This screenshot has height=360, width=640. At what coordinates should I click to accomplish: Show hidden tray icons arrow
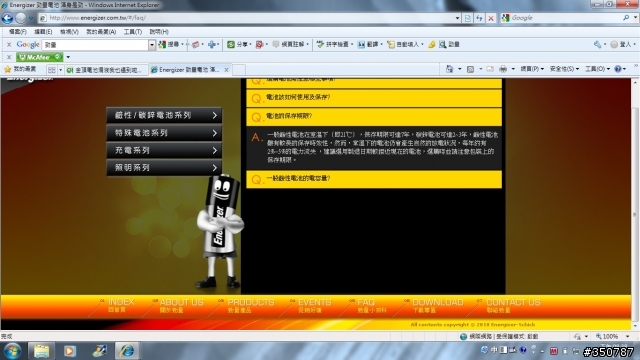pyautogui.click(x=542, y=351)
